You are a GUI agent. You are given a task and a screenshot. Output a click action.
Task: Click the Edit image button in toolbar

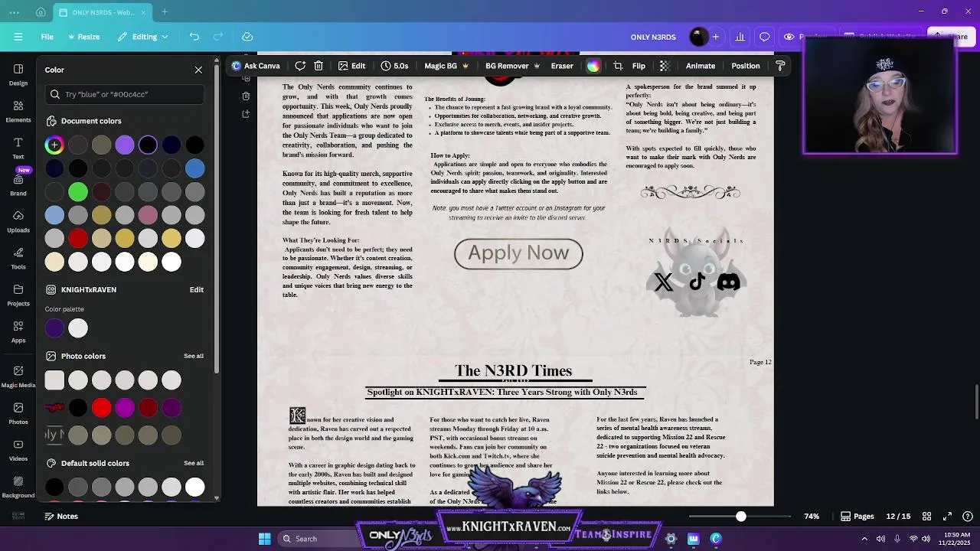pyautogui.click(x=351, y=66)
